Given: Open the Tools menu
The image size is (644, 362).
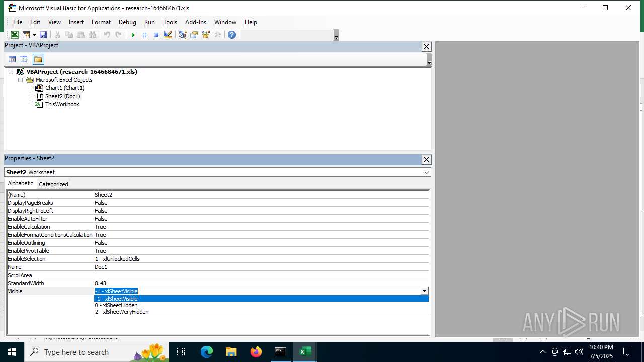Looking at the screenshot, I should 170,22.
